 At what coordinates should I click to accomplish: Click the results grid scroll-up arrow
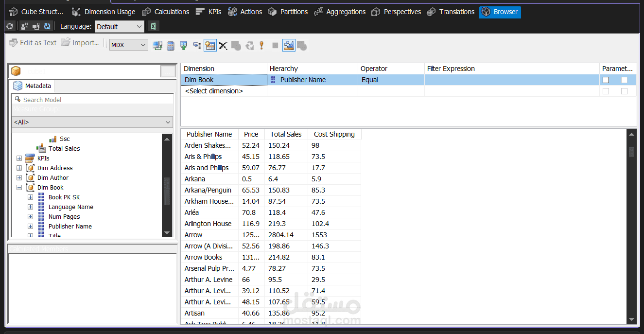(x=632, y=134)
